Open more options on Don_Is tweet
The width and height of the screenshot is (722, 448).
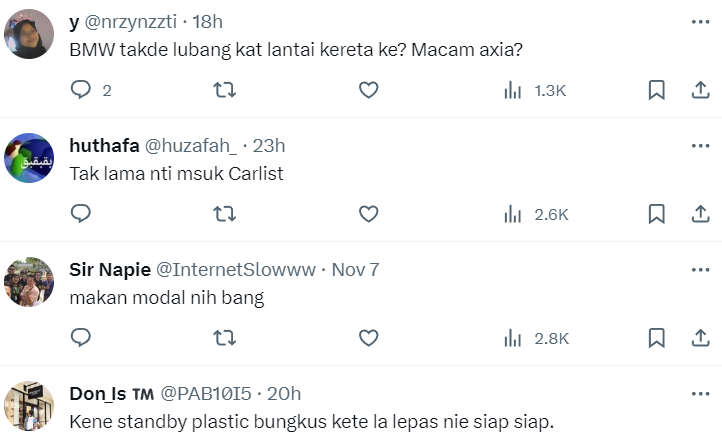click(700, 393)
